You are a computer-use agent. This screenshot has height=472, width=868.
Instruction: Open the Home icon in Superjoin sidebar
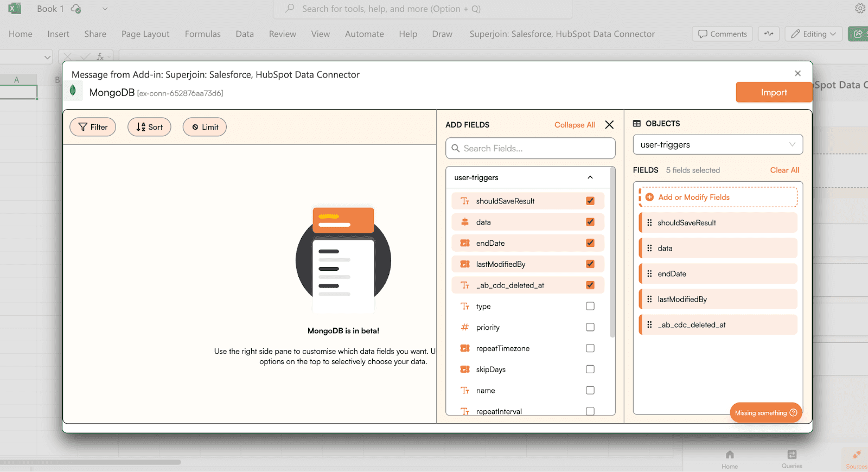pyautogui.click(x=730, y=455)
